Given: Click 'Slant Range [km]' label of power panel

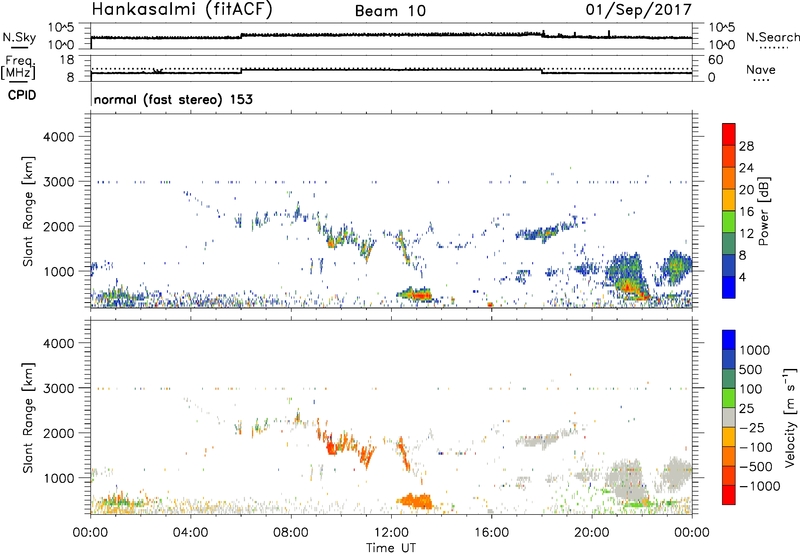Looking at the screenshot, I should point(28,212).
